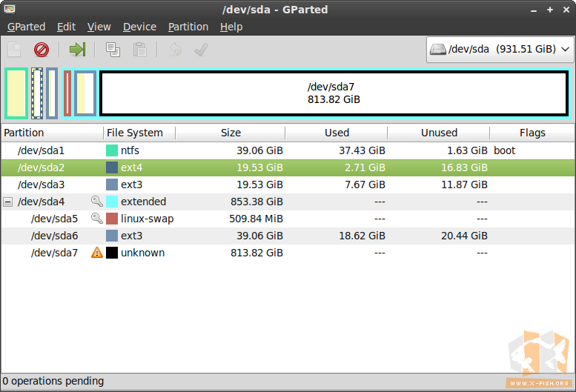Viewport: 576px width, 392px height.
Task: Click the key icon beside /dev/sda5
Action: point(96,219)
